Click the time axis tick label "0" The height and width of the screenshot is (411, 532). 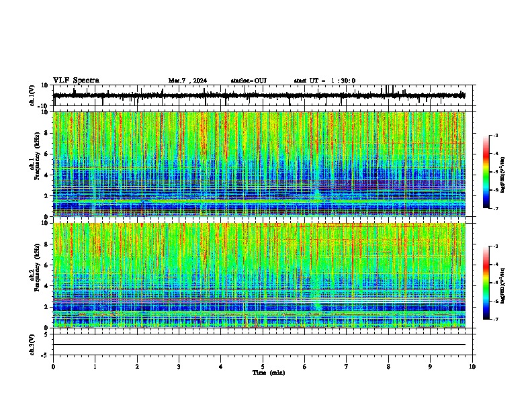coord(53,367)
